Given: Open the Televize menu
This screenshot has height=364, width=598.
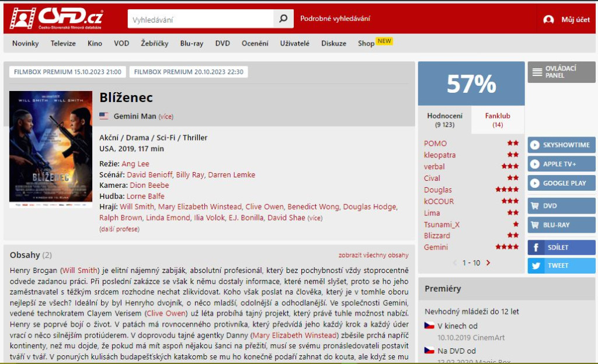Looking at the screenshot, I should pyautogui.click(x=63, y=43).
